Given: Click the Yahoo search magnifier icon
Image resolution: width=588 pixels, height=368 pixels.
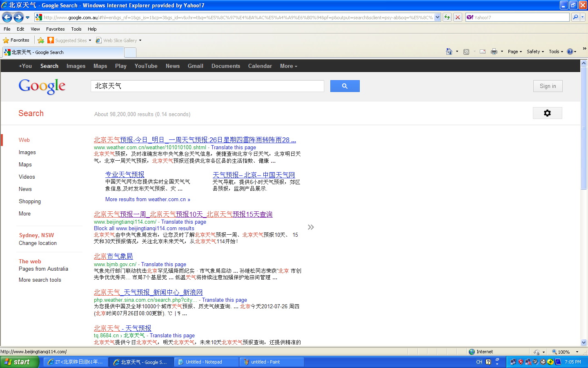Looking at the screenshot, I should (575, 17).
